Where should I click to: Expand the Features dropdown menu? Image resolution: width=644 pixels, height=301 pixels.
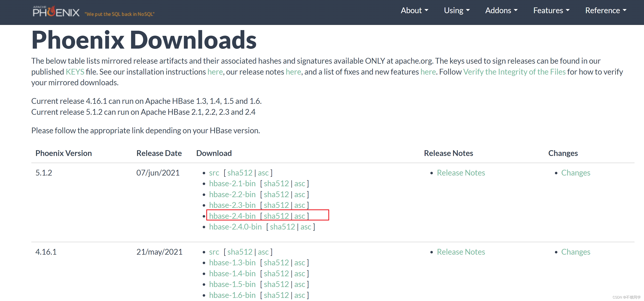(x=551, y=10)
